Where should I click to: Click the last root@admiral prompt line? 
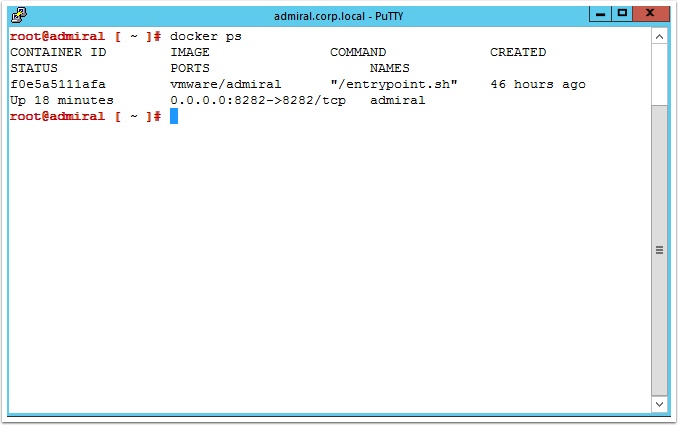[x=86, y=116]
